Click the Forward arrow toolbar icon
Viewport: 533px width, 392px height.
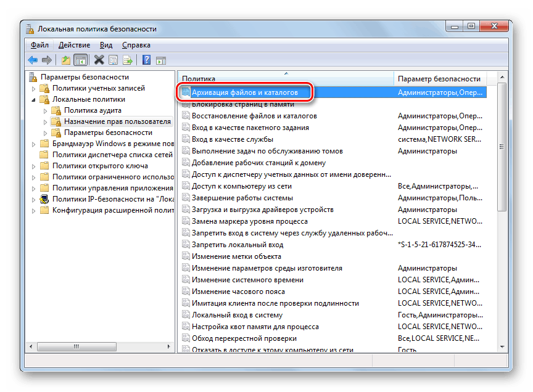(x=46, y=60)
